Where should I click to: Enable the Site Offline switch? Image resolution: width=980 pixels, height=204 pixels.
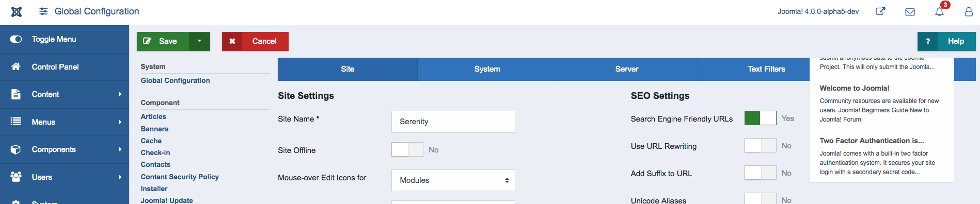coord(407,149)
